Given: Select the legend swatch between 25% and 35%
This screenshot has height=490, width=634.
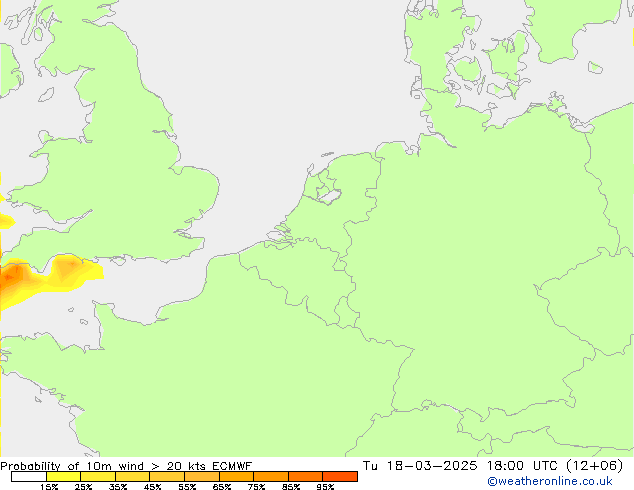Looking at the screenshot, I should tap(98, 477).
